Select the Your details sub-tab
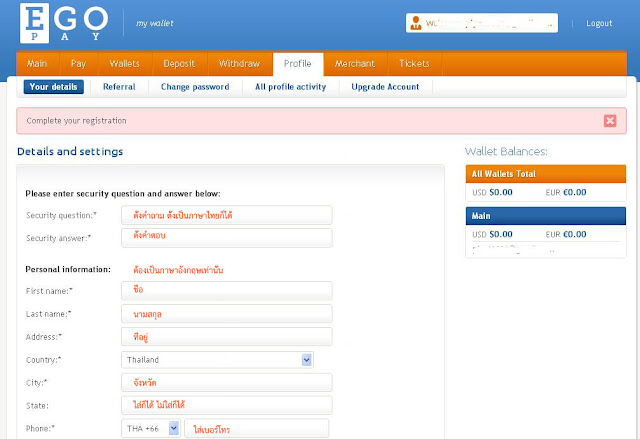The width and height of the screenshot is (640, 439). point(53,87)
